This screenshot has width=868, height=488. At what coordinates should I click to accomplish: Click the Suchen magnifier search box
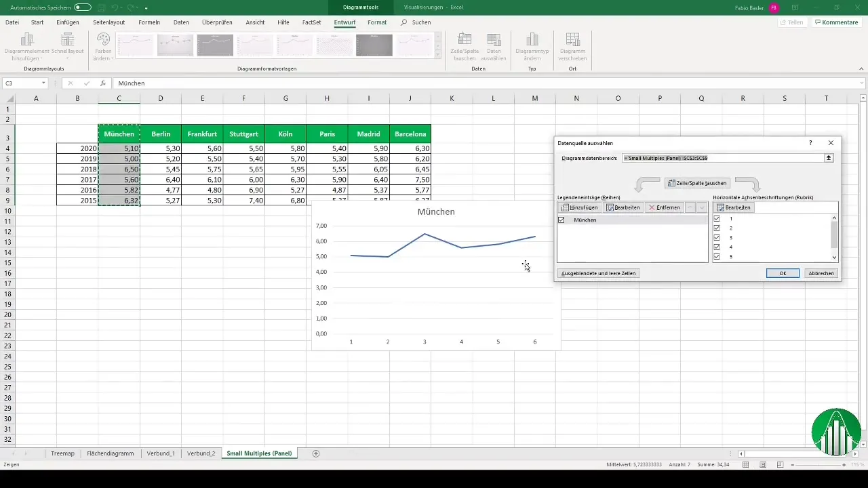(416, 22)
